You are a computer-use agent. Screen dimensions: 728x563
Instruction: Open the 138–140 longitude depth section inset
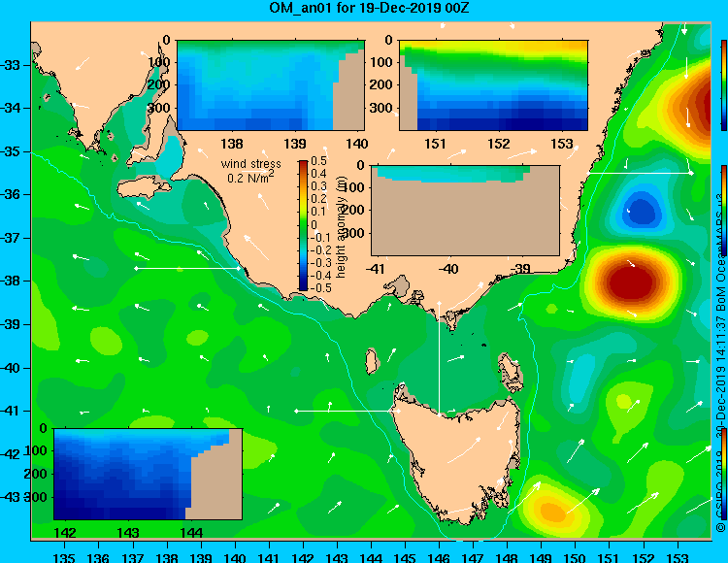(271, 85)
